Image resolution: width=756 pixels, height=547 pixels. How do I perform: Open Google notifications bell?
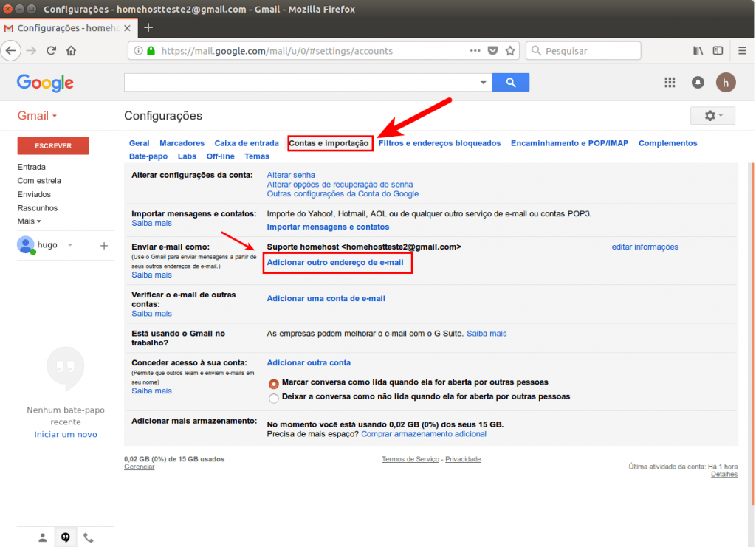click(698, 83)
